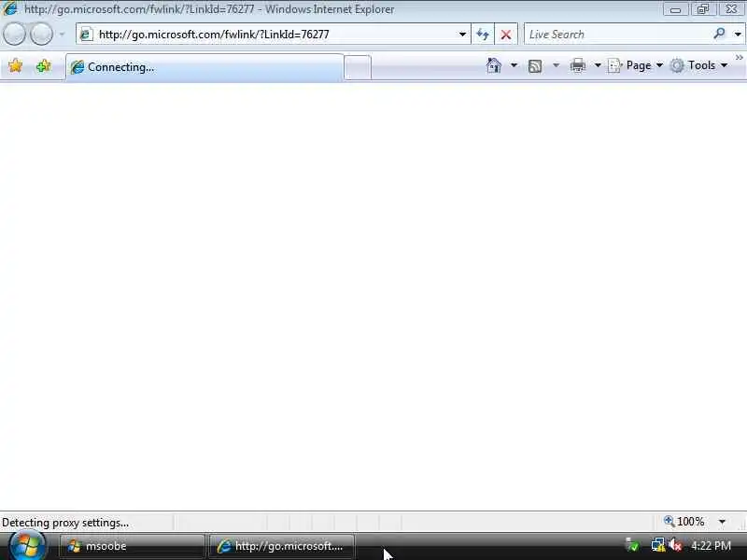Refresh the page with the Refresh icon
Screen dimensions: 747x560
point(483,35)
